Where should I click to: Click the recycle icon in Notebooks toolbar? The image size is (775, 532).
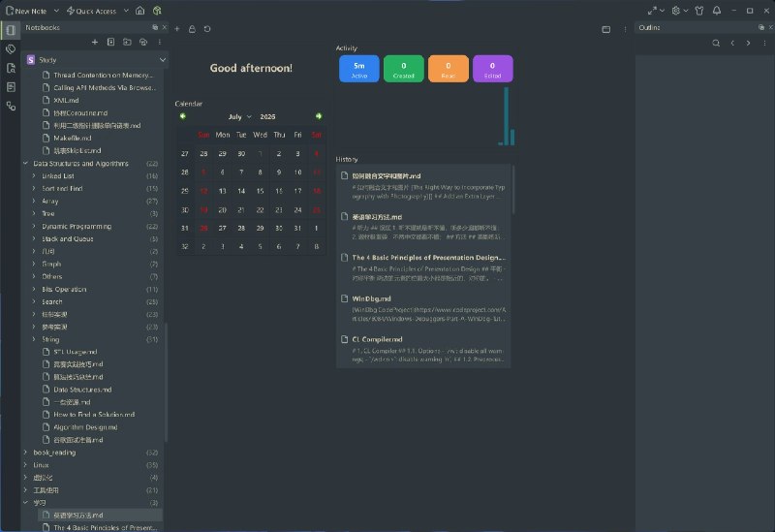click(143, 42)
